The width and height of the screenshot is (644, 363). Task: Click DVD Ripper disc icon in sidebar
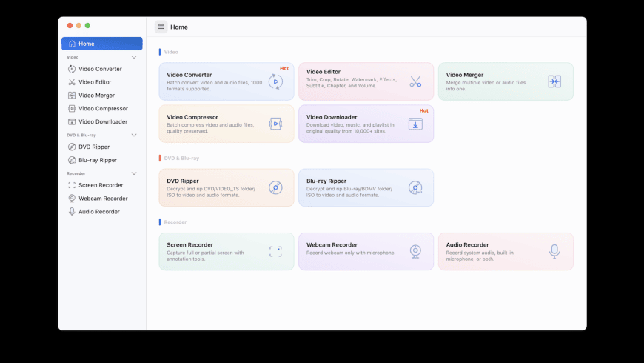point(72,147)
